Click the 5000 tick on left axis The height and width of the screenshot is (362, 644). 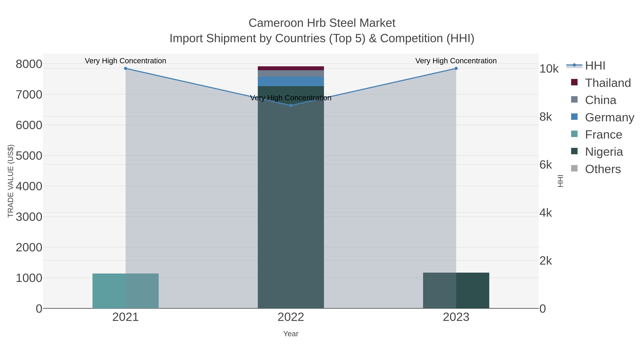[x=29, y=156]
